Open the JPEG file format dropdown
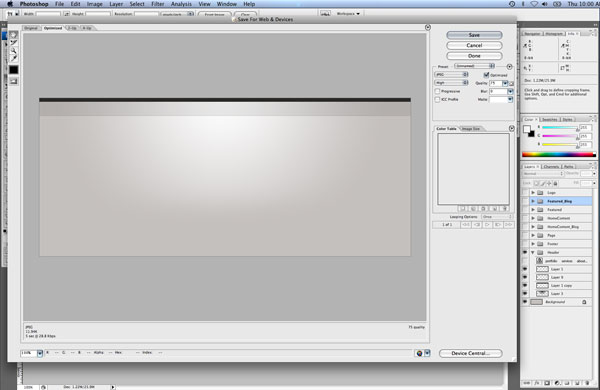 451,75
